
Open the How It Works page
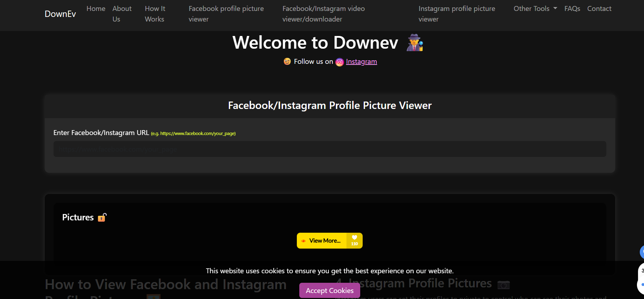(x=155, y=14)
